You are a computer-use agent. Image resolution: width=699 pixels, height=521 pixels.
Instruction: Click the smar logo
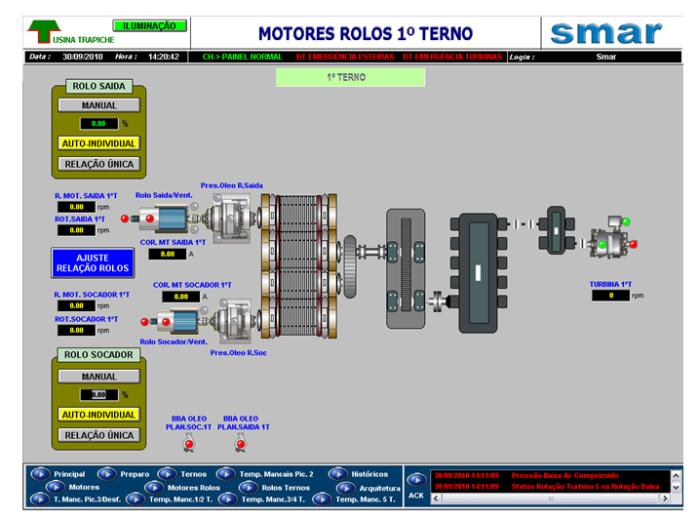coord(606,33)
